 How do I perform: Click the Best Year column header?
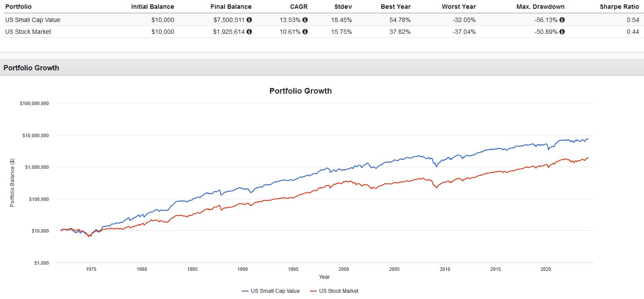[x=395, y=6]
